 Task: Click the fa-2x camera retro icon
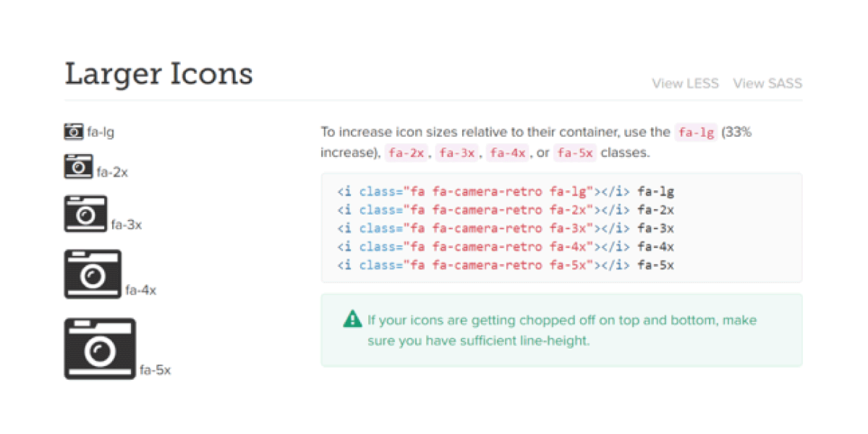pyautogui.click(x=79, y=166)
